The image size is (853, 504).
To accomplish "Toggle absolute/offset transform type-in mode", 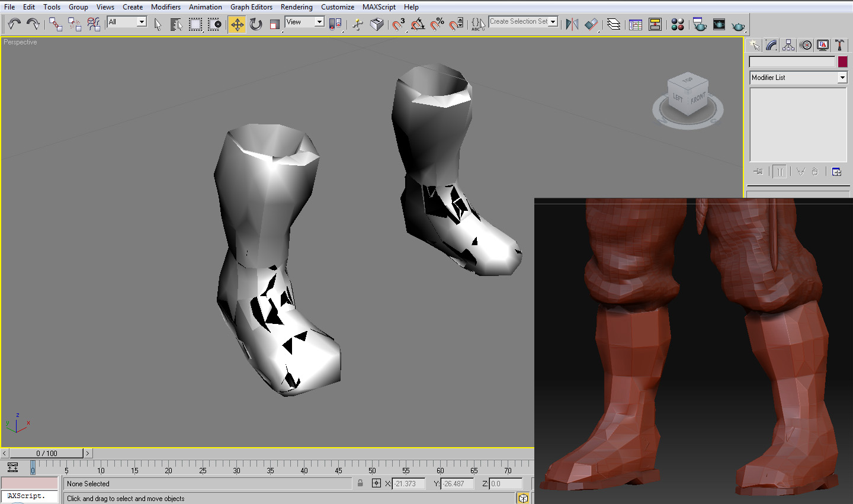I will tap(376, 483).
